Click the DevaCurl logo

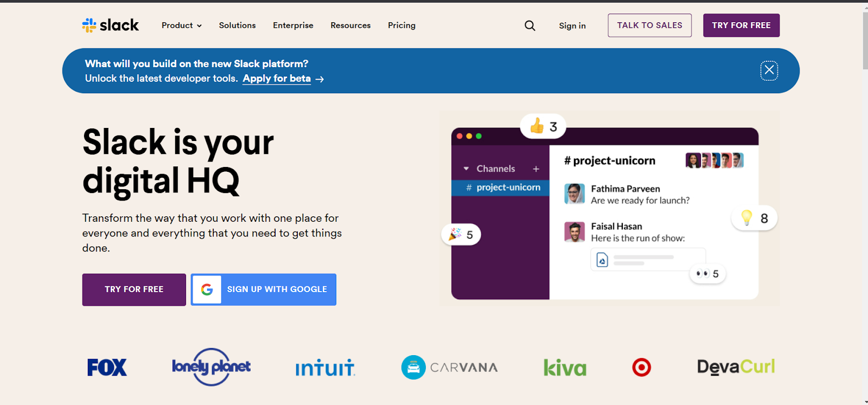(736, 367)
